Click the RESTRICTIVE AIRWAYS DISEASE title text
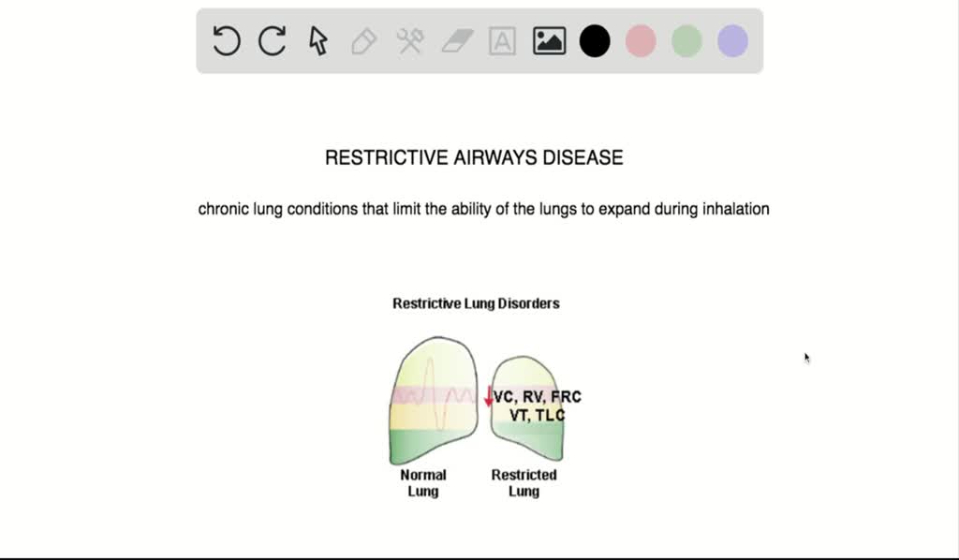The height and width of the screenshot is (560, 959). (x=473, y=157)
